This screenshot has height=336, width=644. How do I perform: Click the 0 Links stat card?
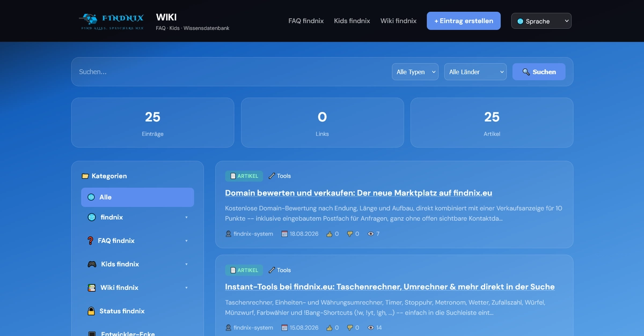click(322, 123)
